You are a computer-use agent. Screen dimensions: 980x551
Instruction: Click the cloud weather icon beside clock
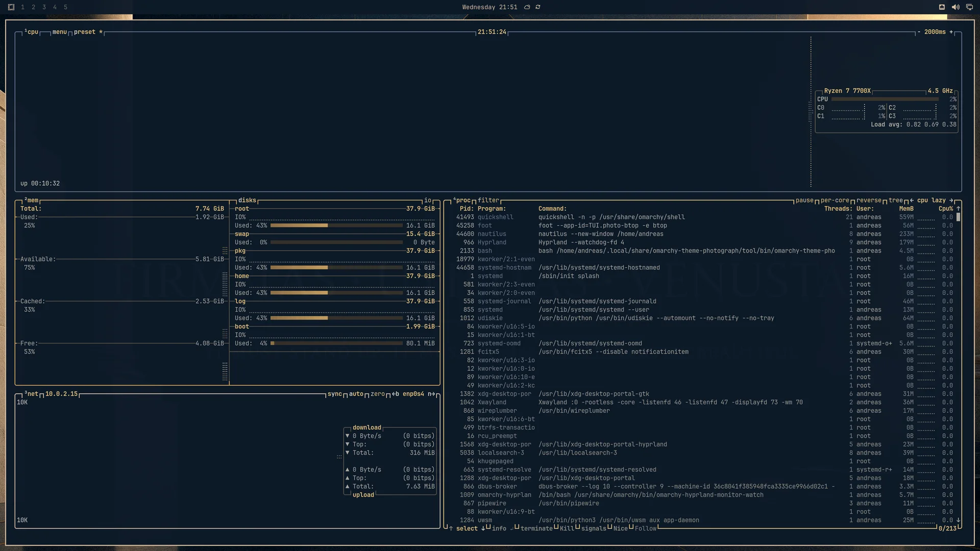tap(527, 7)
